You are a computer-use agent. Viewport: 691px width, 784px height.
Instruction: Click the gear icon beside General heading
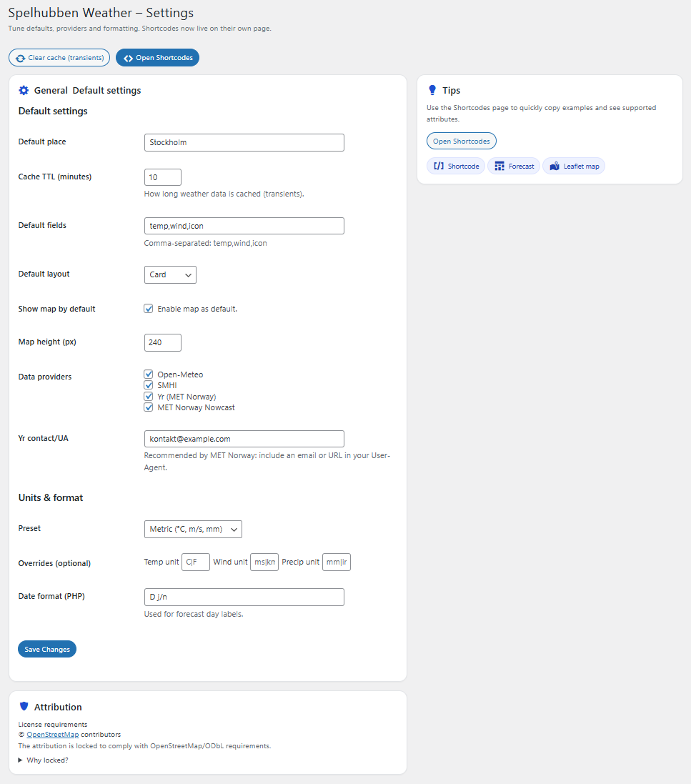pyautogui.click(x=23, y=90)
